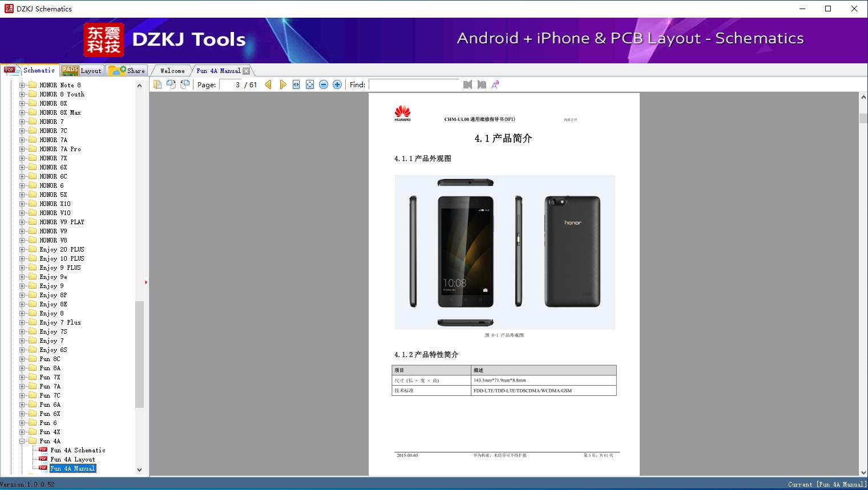
Task: Click the page number input field
Action: pos(230,84)
